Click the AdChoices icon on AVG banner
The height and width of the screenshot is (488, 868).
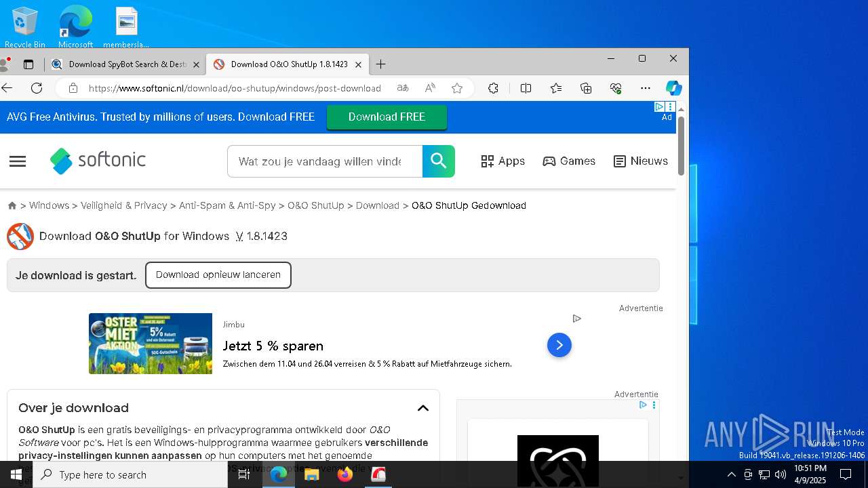pyautogui.click(x=659, y=107)
